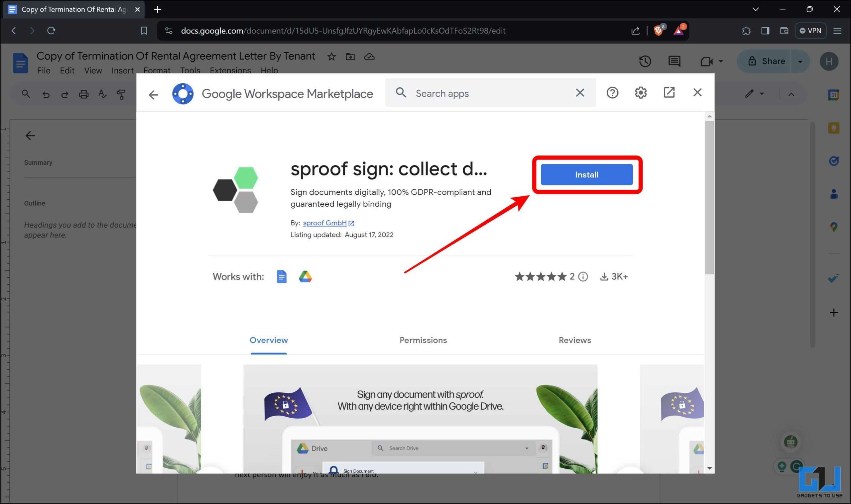The height and width of the screenshot is (504, 851).
Task: Open the editing mode dropdown
Action: click(x=754, y=94)
